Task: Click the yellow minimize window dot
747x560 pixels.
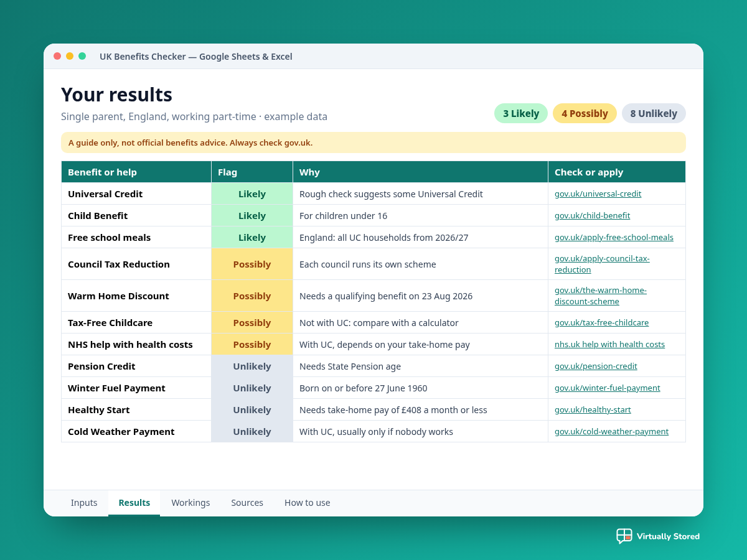Action: tap(70, 56)
